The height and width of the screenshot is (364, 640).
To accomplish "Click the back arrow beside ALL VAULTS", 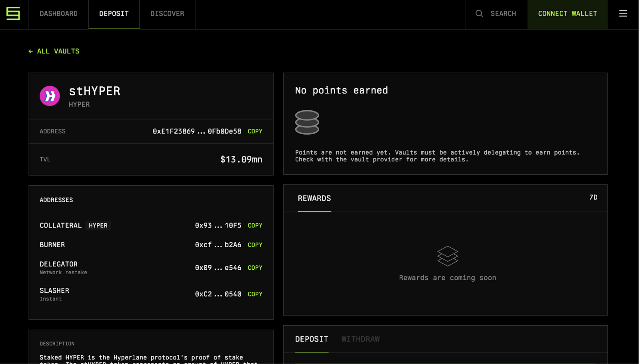I will point(31,51).
